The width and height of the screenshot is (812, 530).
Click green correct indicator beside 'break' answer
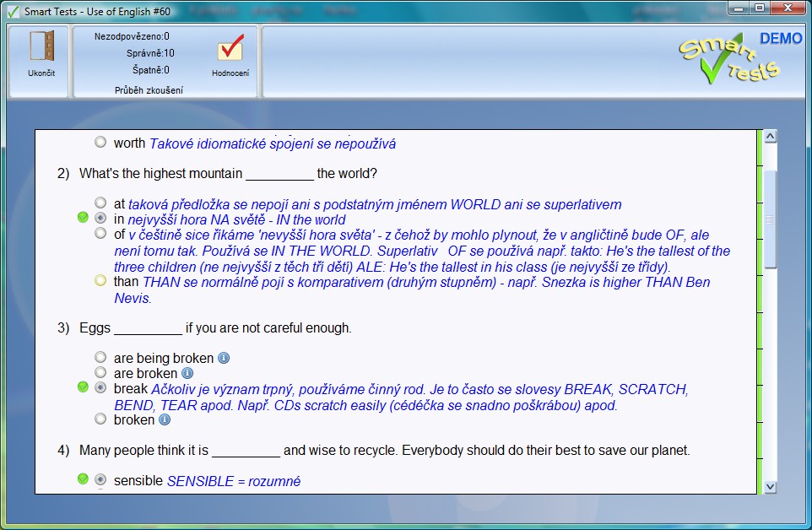point(83,387)
